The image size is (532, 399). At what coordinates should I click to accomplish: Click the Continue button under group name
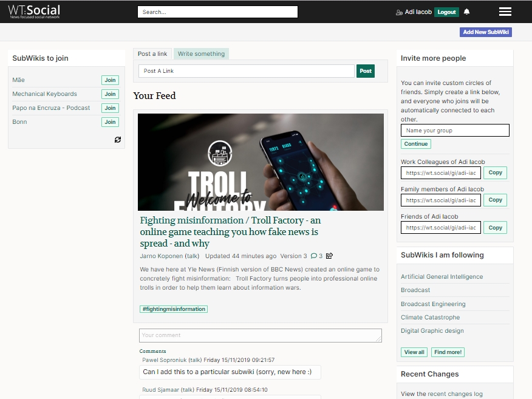point(415,144)
